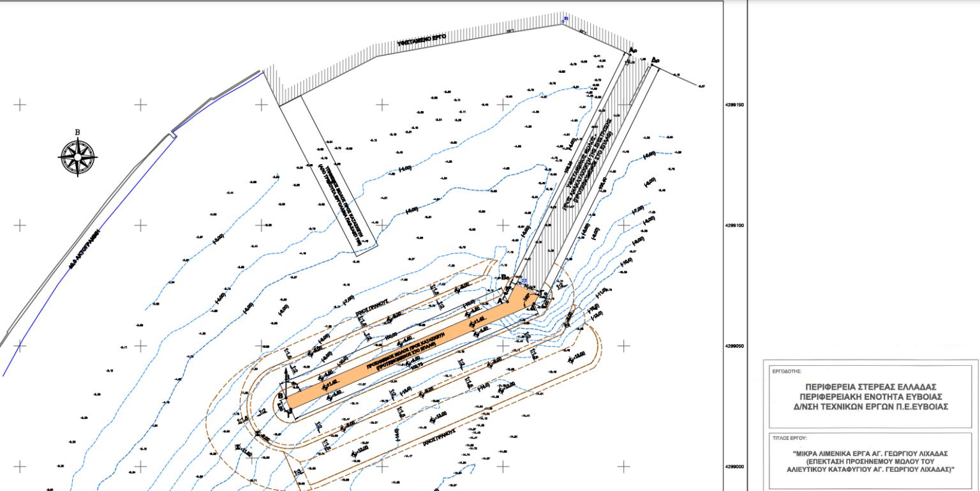Click the Δ/ΝΣΗ ΤΕΧΝΙΚΩΝ ΕΡΓΩΝ Π.Ε.ΕΥΒΟΙΑΣ line
The width and height of the screenshot is (980, 491).
[x=870, y=406]
